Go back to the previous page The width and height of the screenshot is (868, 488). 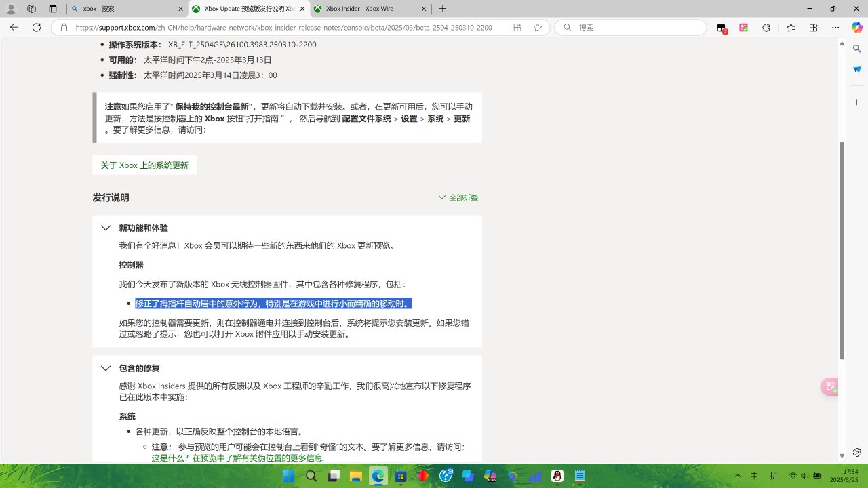click(14, 28)
